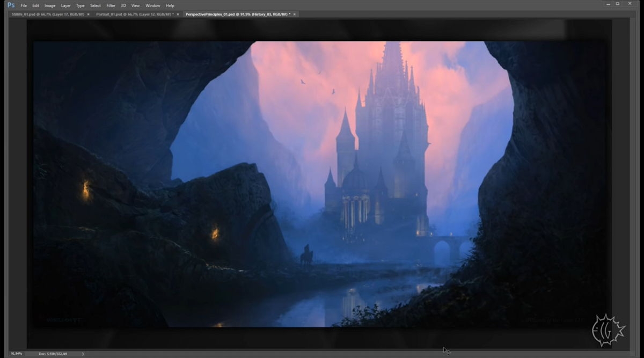Open the Type menu

(80, 5)
